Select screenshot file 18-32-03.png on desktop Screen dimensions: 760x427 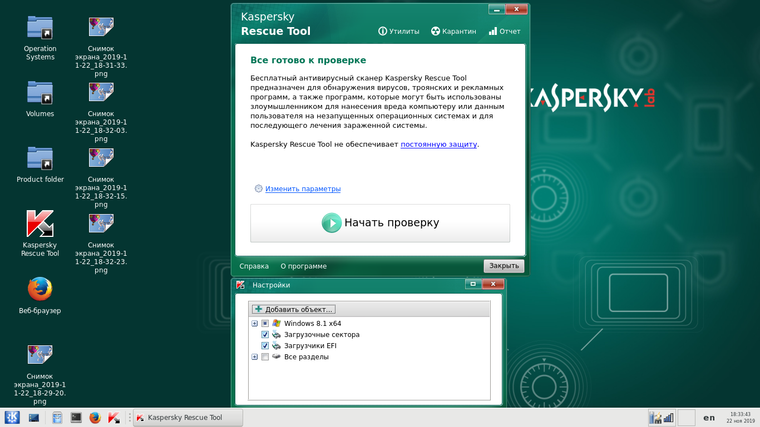point(101,112)
